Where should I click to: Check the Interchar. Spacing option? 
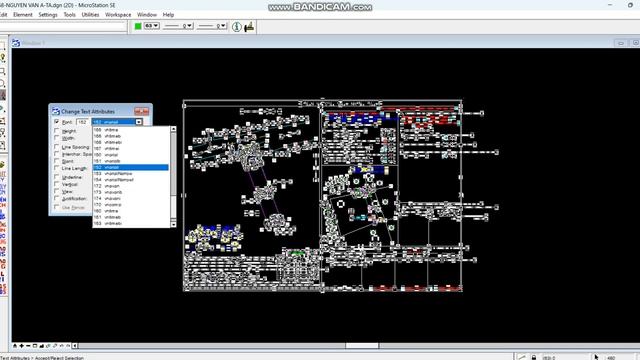[57, 154]
